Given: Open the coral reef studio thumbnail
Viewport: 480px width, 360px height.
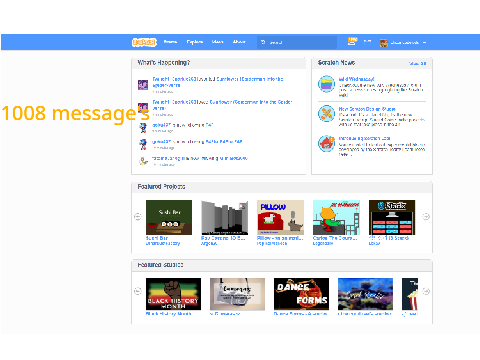Looking at the screenshot, I should pos(365,294).
